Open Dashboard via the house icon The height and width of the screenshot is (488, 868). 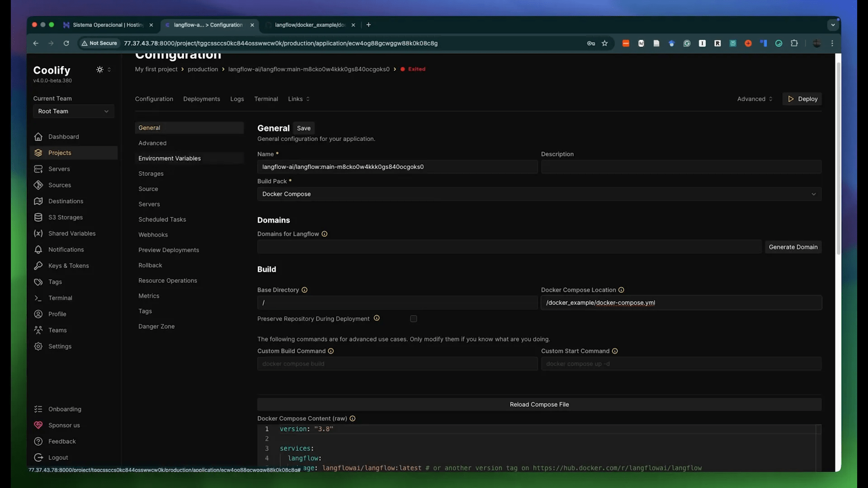point(38,136)
